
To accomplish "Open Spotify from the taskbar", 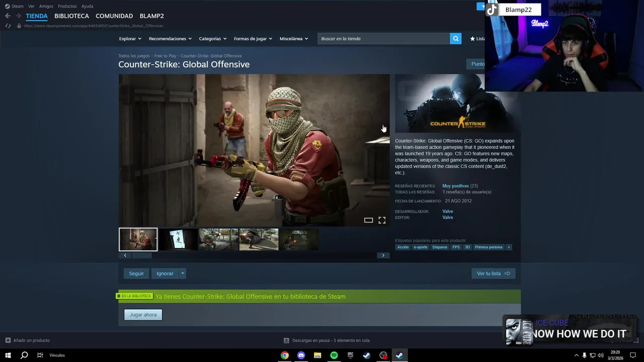I will (x=334, y=355).
